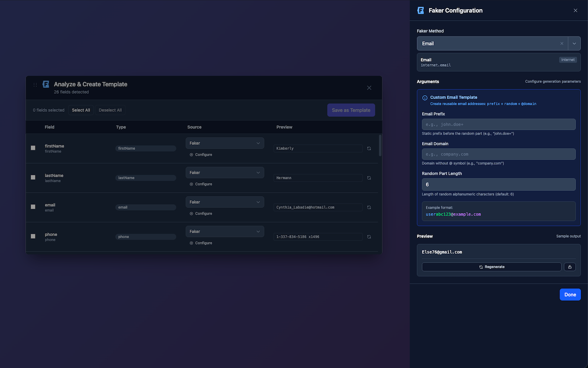Click the lock icon beside Regenerate
Image resolution: width=588 pixels, height=368 pixels.
pos(570,267)
